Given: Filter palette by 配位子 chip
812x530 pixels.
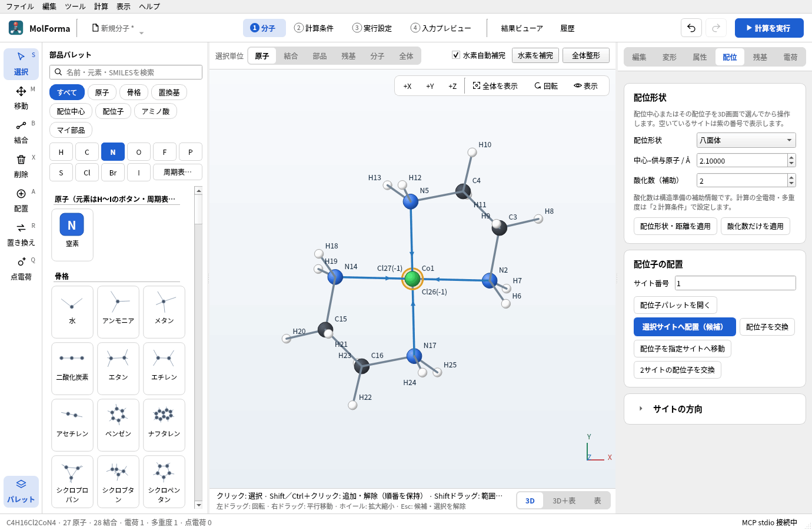Looking at the screenshot, I should [x=113, y=111].
